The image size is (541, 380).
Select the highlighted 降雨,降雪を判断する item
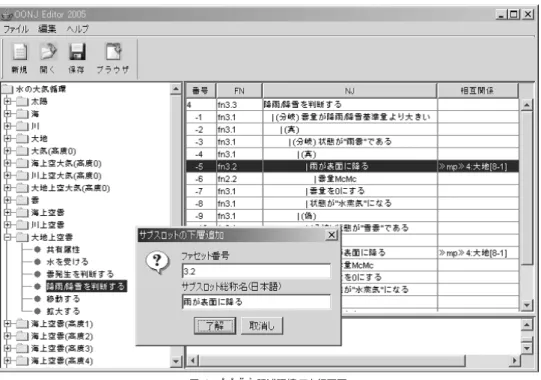point(86,286)
